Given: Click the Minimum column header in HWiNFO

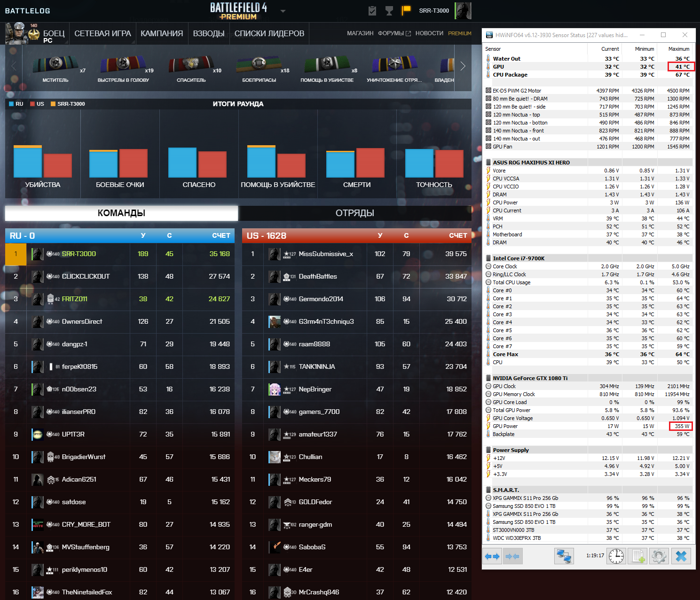Looking at the screenshot, I should pos(645,49).
